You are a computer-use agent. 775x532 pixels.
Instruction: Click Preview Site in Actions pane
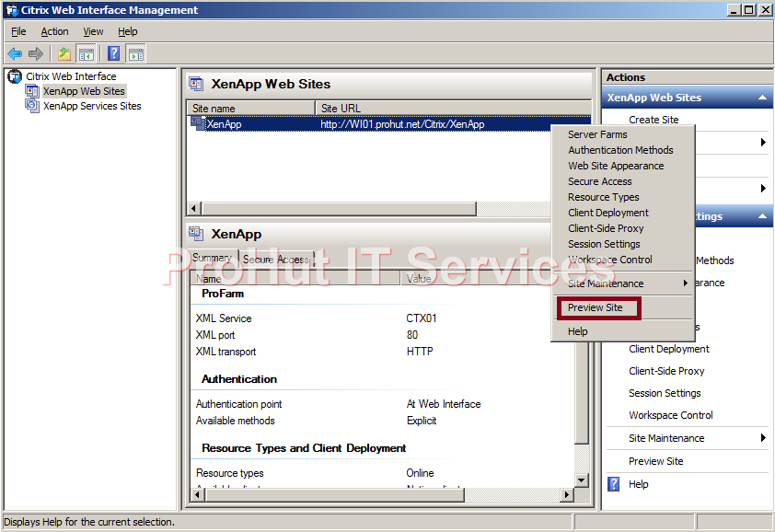click(x=656, y=461)
